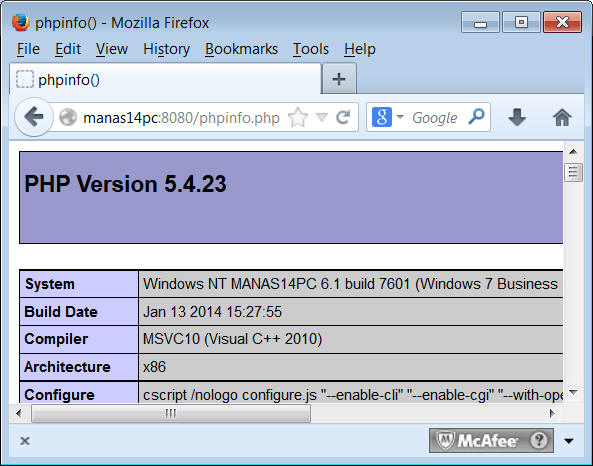Reload the phpinfo page

point(343,117)
